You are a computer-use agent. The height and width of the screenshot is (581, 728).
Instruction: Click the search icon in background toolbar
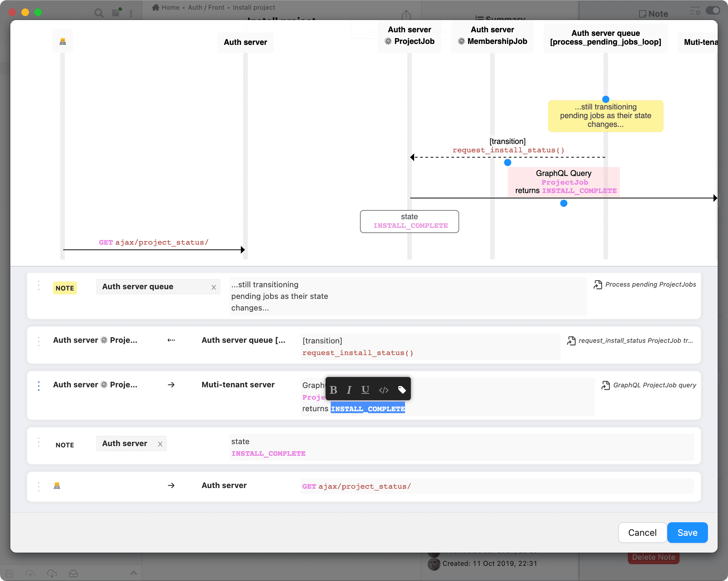(x=99, y=13)
